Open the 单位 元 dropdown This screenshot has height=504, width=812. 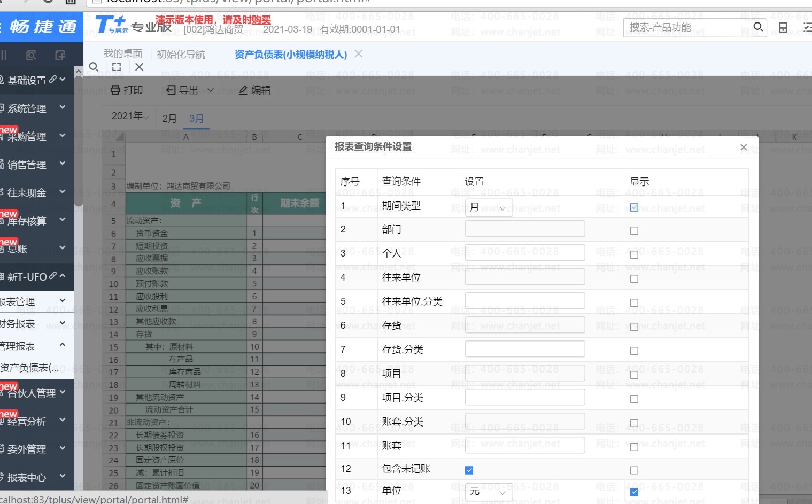(x=489, y=492)
